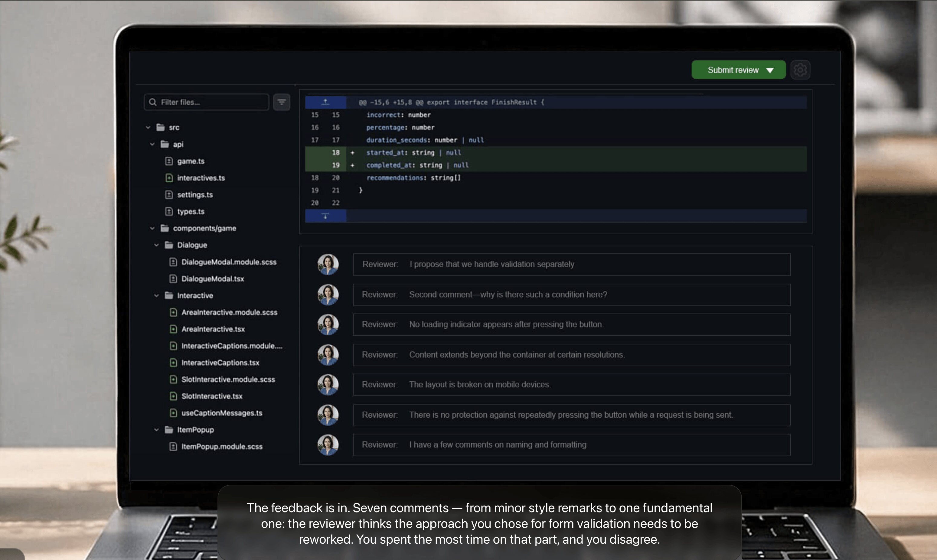Collapse the ItemPopup folder

click(156, 430)
